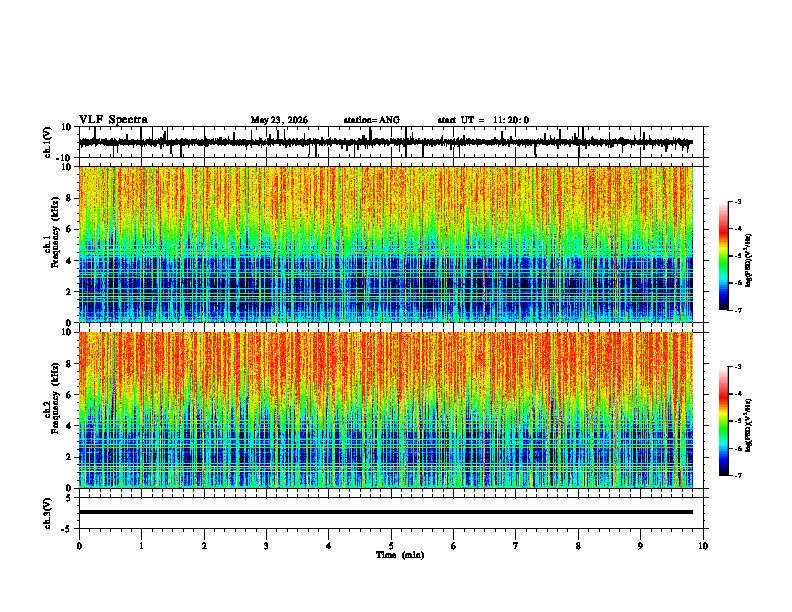Viewport: 792px width, 612px height.
Task: Click the ch.3(V) axis label
Action: [48, 513]
